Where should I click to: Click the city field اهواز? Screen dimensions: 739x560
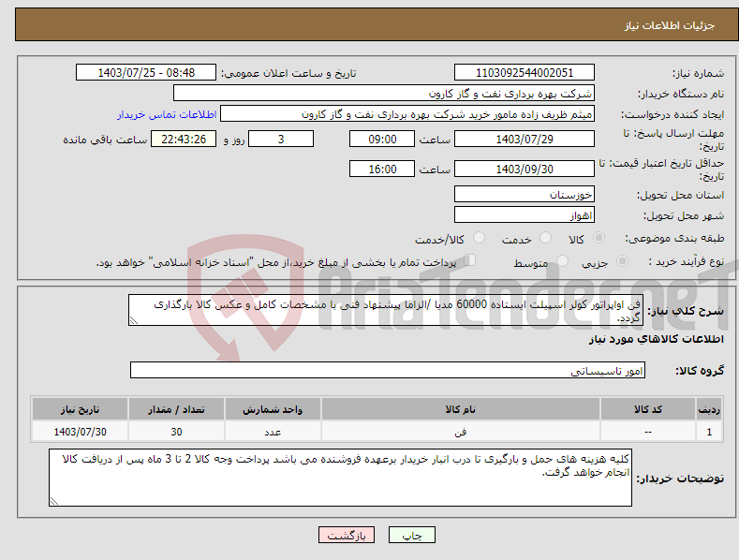[525, 215]
